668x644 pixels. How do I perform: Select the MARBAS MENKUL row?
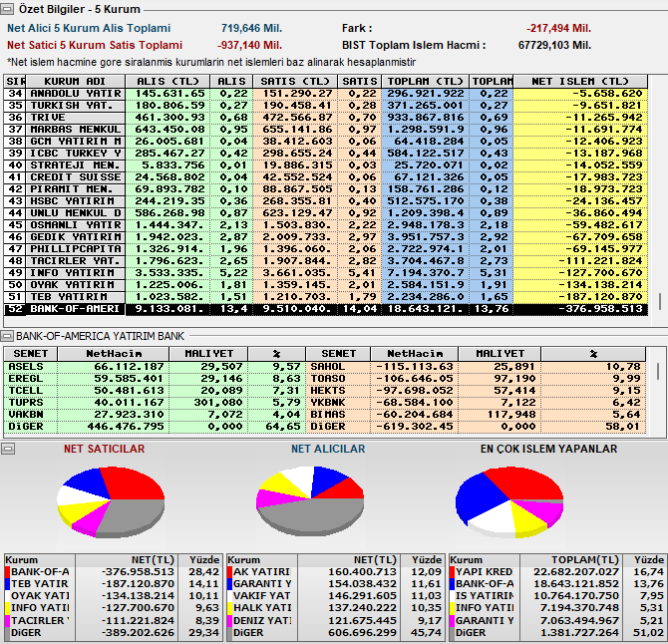click(x=326, y=130)
